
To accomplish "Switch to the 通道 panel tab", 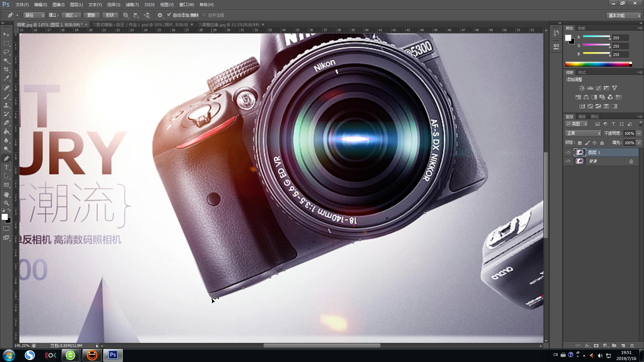I will pos(582,117).
